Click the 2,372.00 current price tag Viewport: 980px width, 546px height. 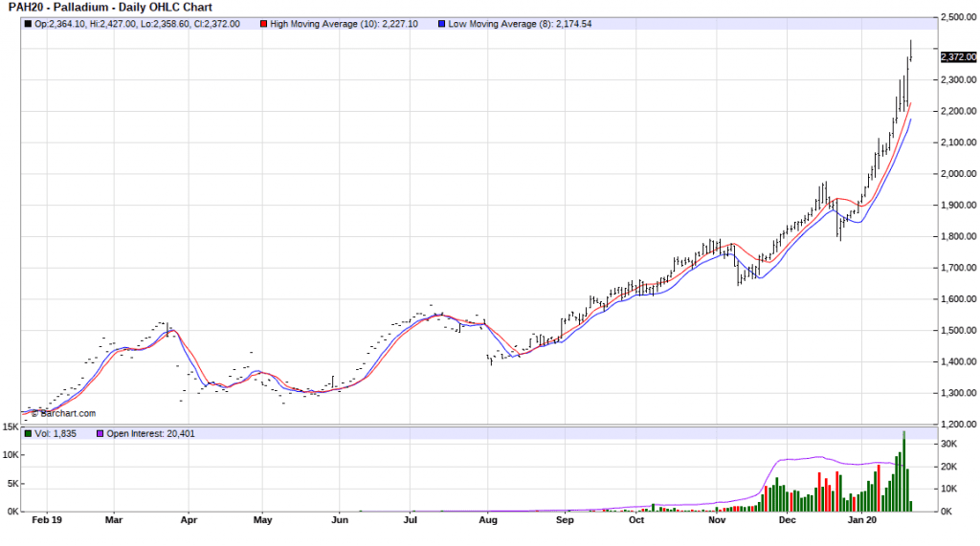coord(958,56)
